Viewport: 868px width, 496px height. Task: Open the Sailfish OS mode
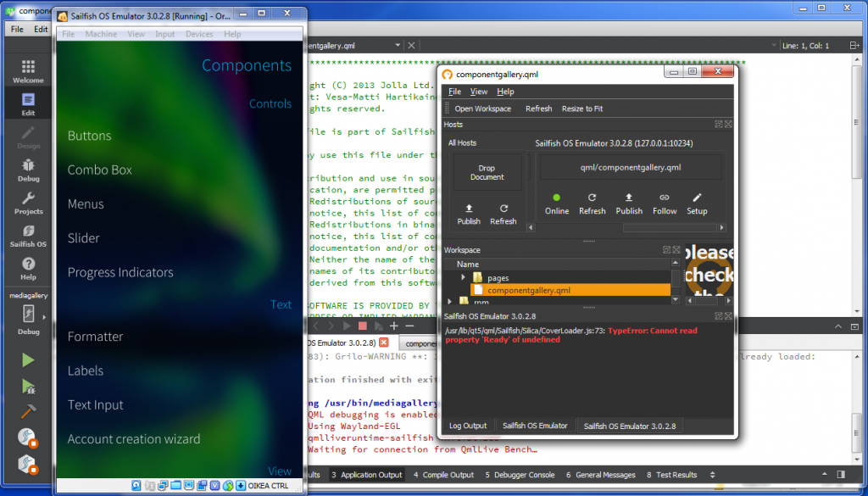(28, 236)
